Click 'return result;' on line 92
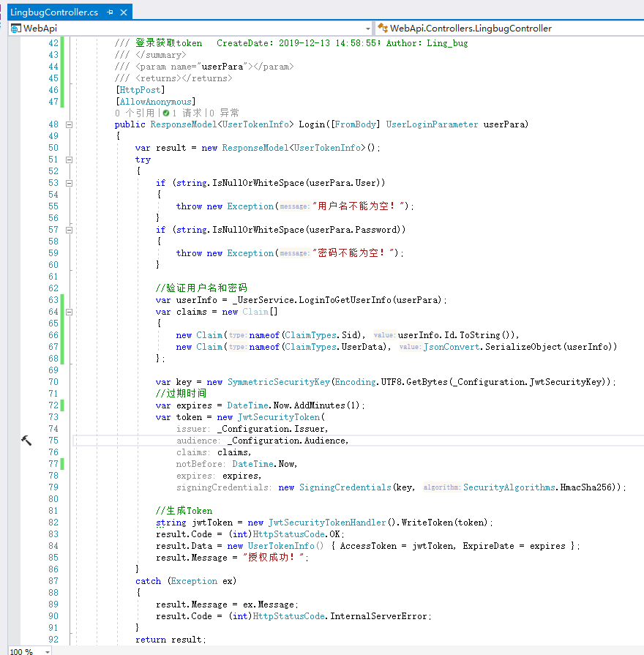 (x=171, y=639)
